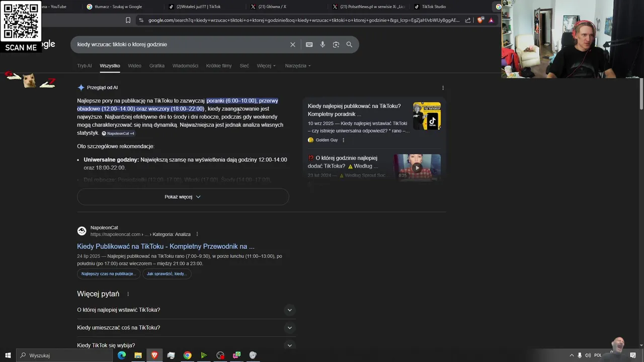
Task: Expand AI overview with Pokaż więcej
Action: point(183,197)
